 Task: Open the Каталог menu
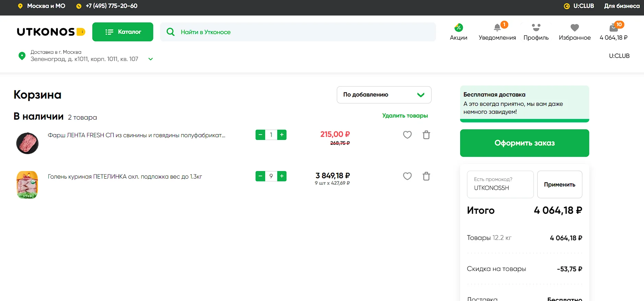123,32
